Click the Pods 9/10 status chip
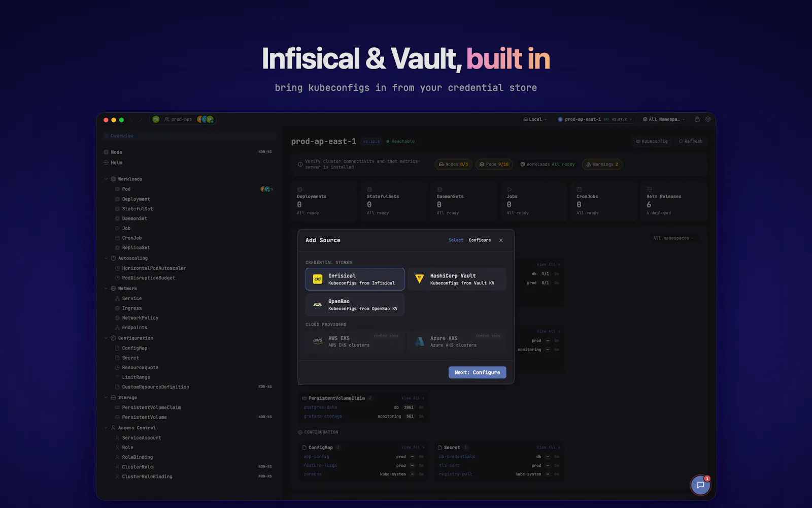The height and width of the screenshot is (508, 812). coord(494,165)
